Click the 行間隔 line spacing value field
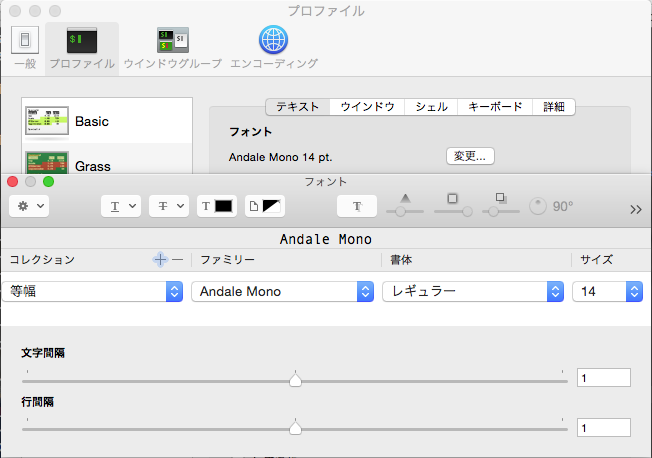Viewport: 652px width, 458px height. tap(603, 428)
